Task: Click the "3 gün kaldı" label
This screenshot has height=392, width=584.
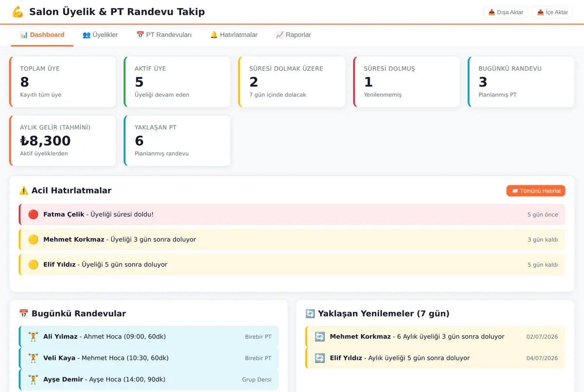Action: [x=543, y=240]
